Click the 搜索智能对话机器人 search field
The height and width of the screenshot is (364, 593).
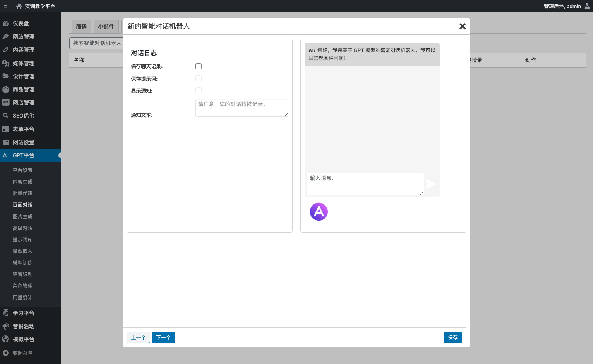[x=97, y=43]
